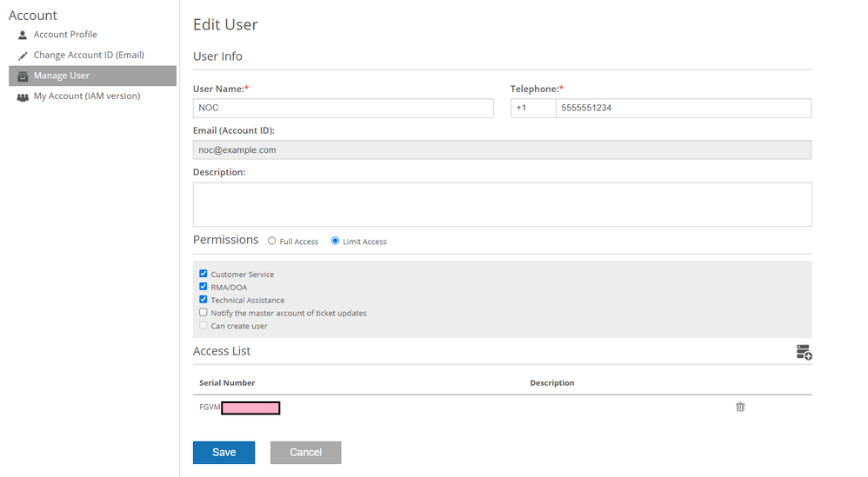Click the My Account IAM group icon
Image resolution: width=868 pixels, height=477 pixels.
coord(23,97)
